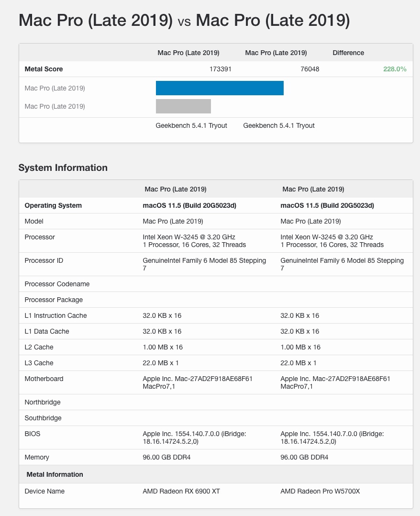Click the Device Name row label
Viewport: 420px width, 516px height.
[x=44, y=491]
